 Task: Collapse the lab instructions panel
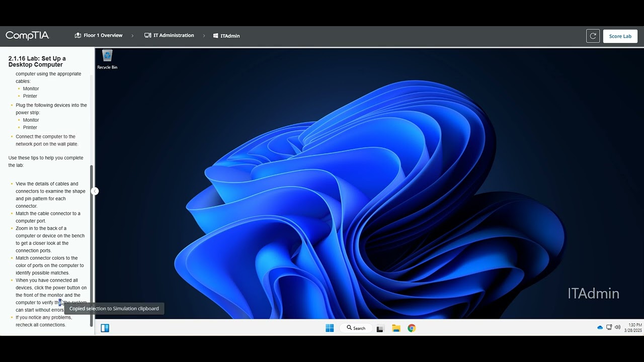[95, 191]
